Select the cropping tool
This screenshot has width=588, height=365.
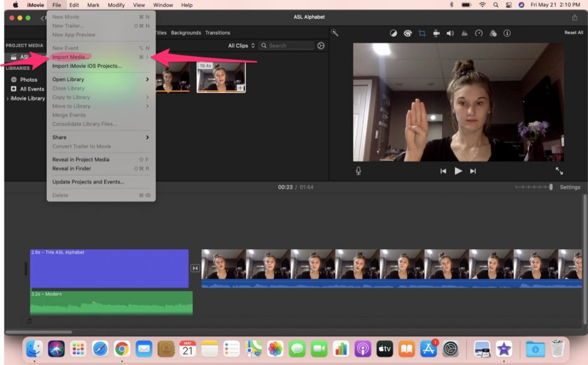pyautogui.click(x=422, y=33)
